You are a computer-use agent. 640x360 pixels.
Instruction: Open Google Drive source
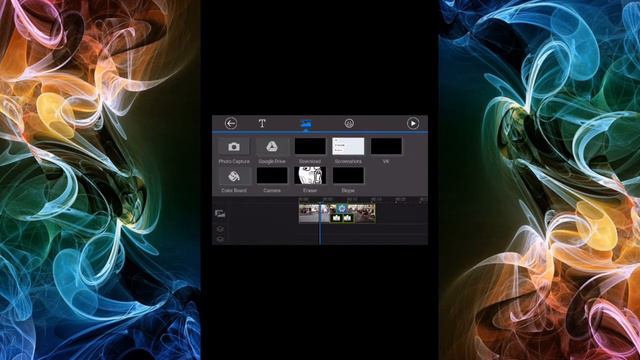click(272, 146)
